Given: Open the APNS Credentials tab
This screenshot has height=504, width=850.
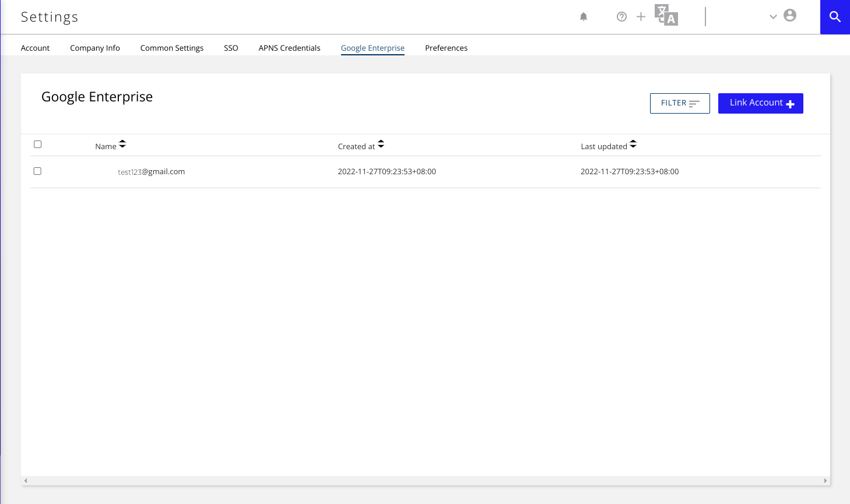Looking at the screenshot, I should pos(290,48).
